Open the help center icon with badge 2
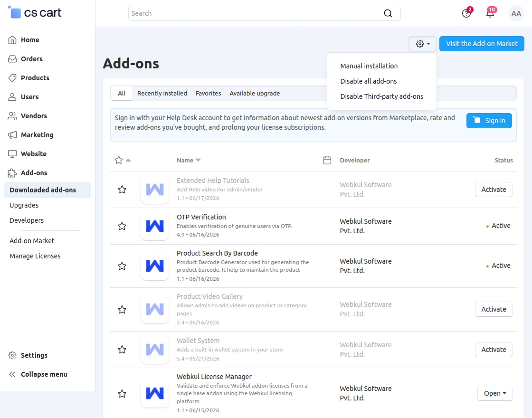 pos(466,13)
